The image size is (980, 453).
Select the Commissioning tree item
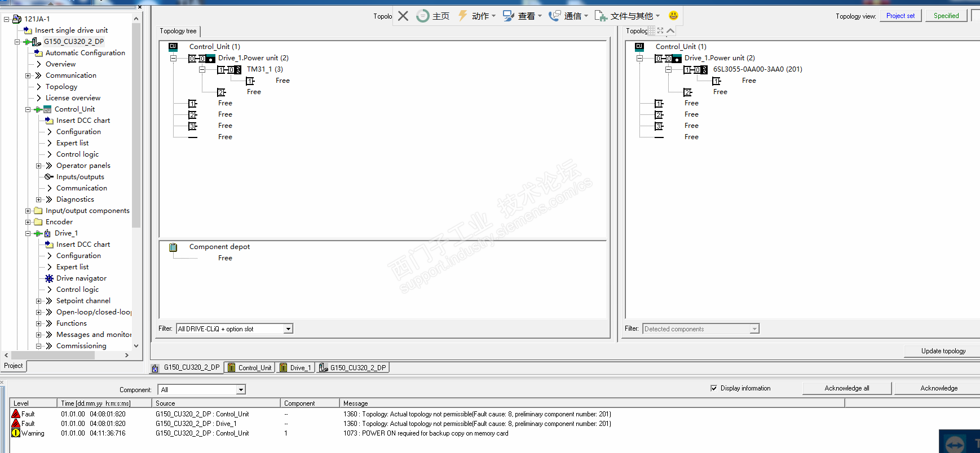coord(81,346)
